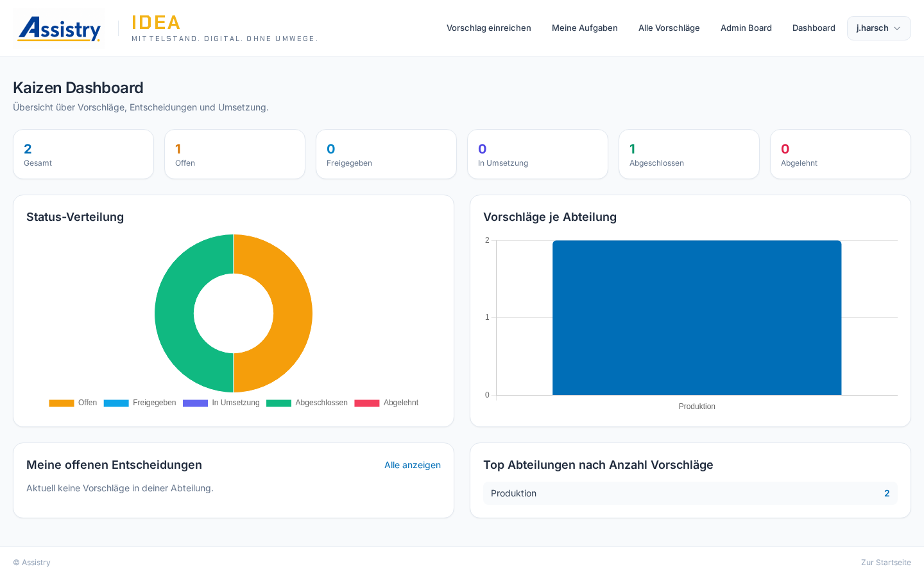The height and width of the screenshot is (578, 924).
Task: Click the Status-Verteilung chart title
Action: (75, 217)
